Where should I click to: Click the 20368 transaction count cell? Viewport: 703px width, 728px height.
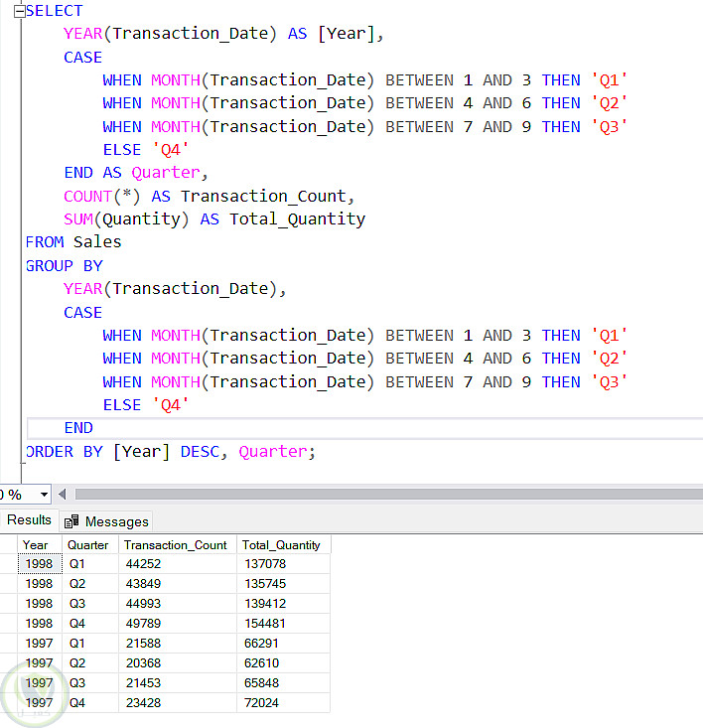(178, 663)
